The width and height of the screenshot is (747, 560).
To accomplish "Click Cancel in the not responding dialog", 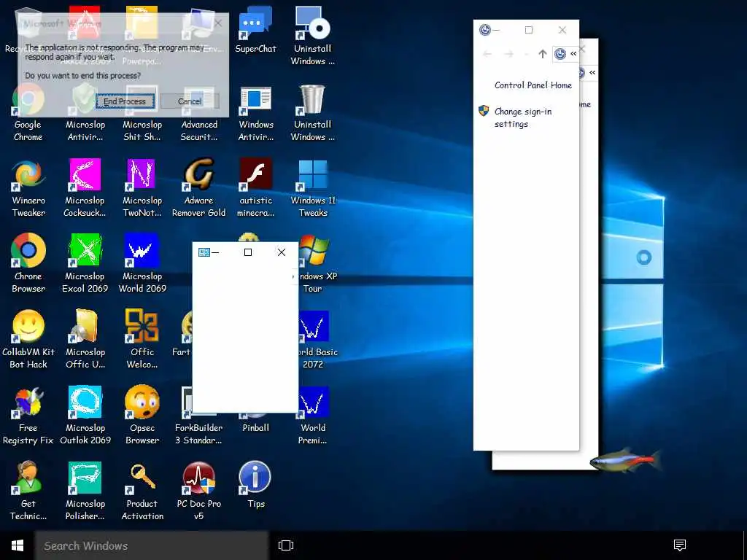I will click(190, 101).
